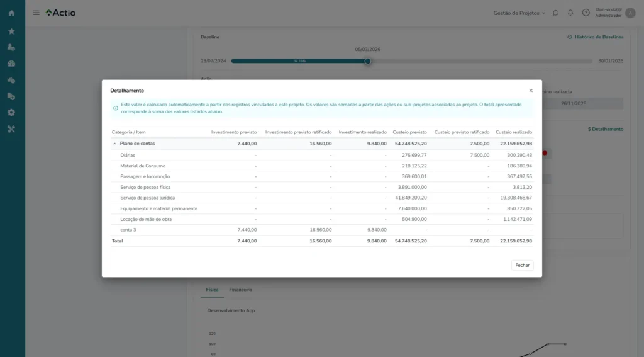644x357 pixels.
Task: Open the chat messages icon
Action: point(555,13)
